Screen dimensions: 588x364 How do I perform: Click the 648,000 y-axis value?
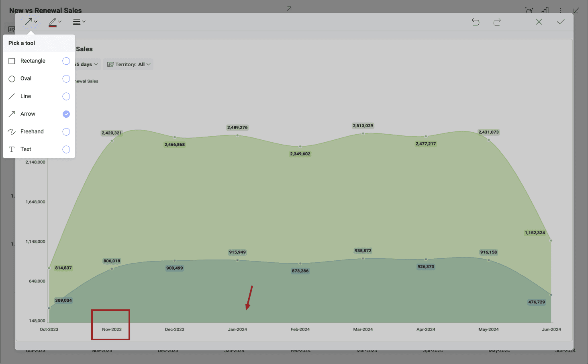coord(37,281)
